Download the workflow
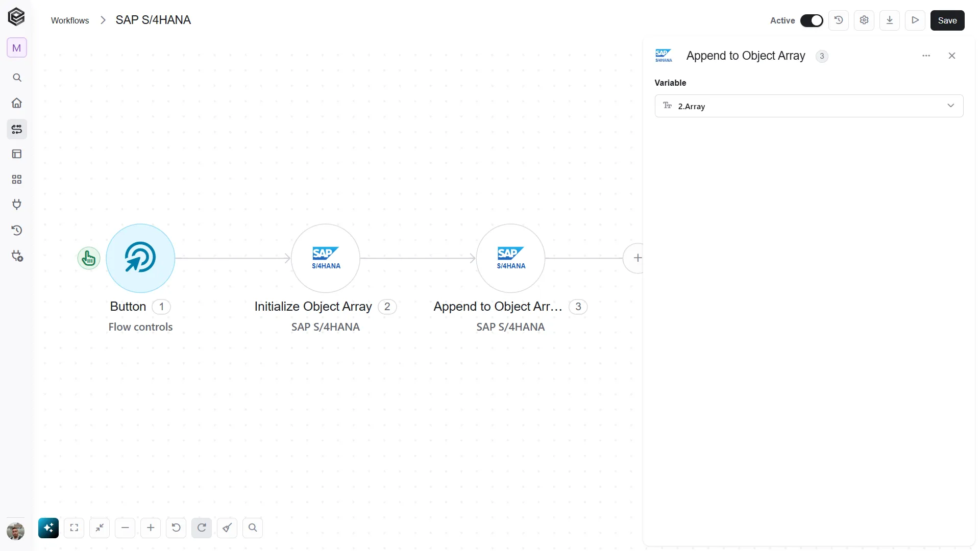This screenshot has height=551, width=980. [x=890, y=20]
